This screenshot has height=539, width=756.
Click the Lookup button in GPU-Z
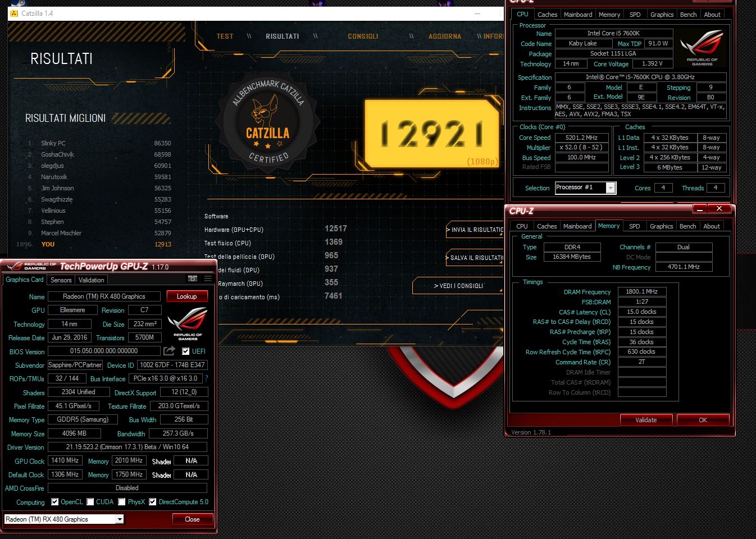click(x=186, y=296)
